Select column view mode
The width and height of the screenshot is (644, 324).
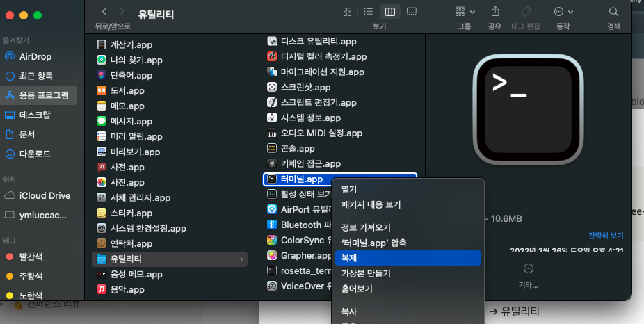[x=389, y=12]
